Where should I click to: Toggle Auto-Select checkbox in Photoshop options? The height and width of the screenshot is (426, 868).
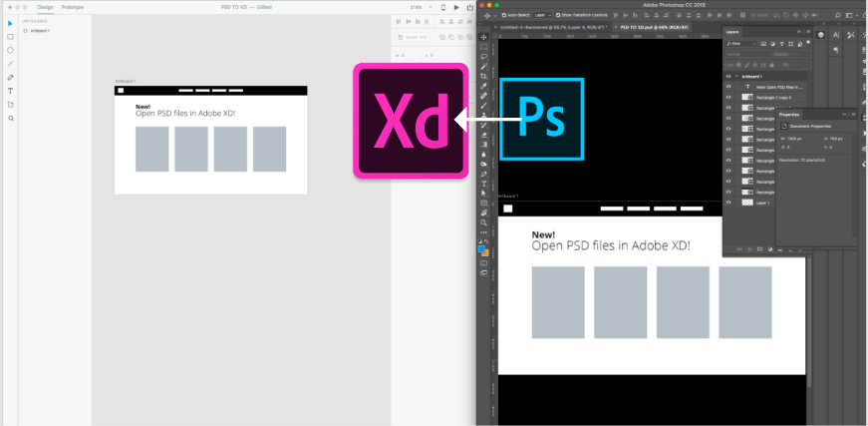pyautogui.click(x=504, y=15)
